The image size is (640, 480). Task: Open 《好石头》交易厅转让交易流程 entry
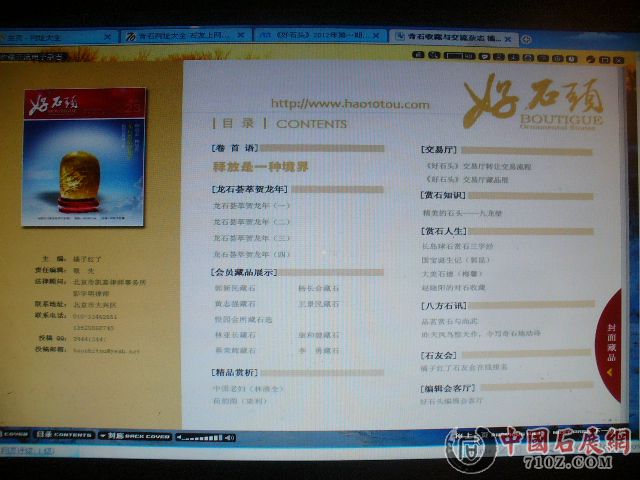(480, 166)
